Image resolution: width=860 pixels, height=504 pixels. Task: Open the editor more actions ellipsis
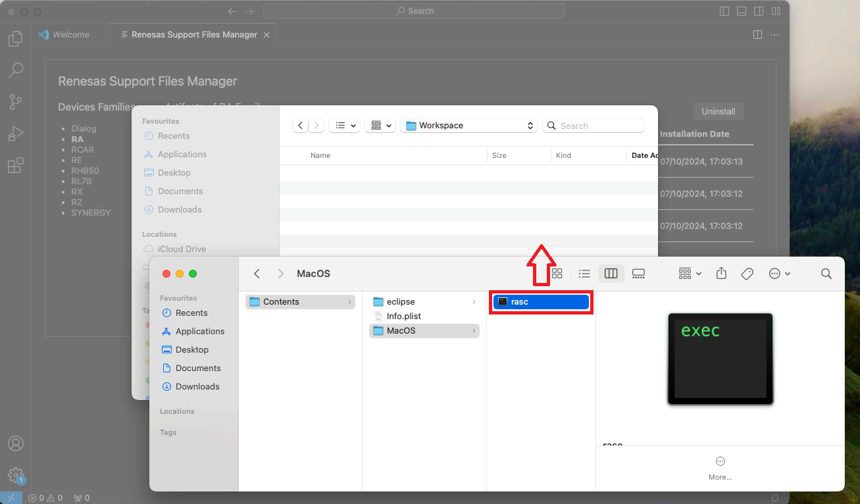(774, 34)
